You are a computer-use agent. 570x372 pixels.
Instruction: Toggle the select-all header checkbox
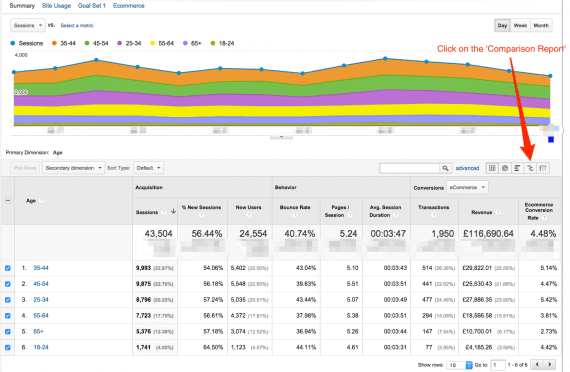[x=8, y=200]
